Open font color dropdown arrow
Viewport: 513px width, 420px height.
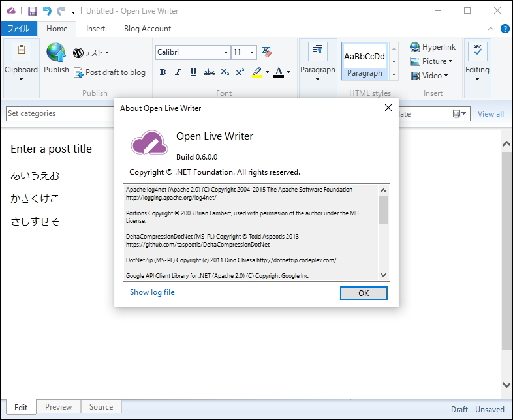coord(288,72)
